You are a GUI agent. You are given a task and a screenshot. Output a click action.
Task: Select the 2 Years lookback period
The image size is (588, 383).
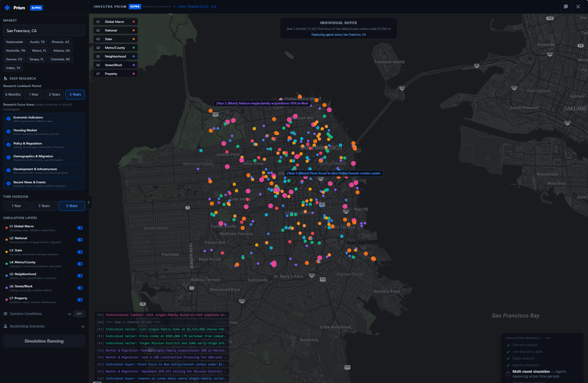(x=54, y=94)
